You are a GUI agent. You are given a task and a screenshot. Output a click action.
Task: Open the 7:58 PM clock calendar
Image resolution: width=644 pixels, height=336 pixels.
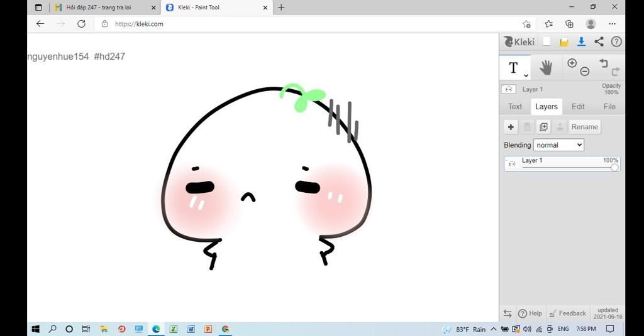click(x=586, y=329)
